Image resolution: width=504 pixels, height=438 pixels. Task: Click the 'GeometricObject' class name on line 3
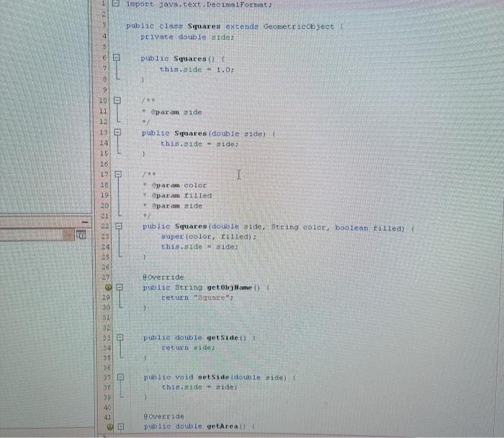[299, 27]
